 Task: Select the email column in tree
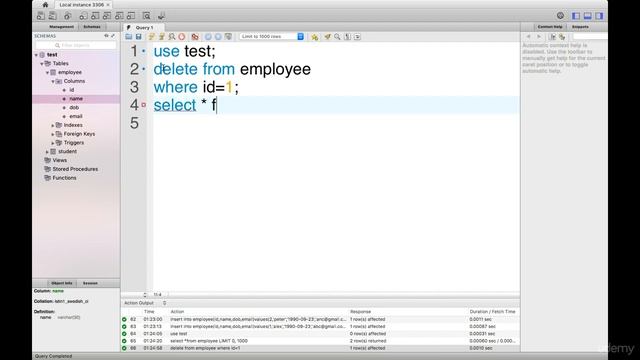76,116
